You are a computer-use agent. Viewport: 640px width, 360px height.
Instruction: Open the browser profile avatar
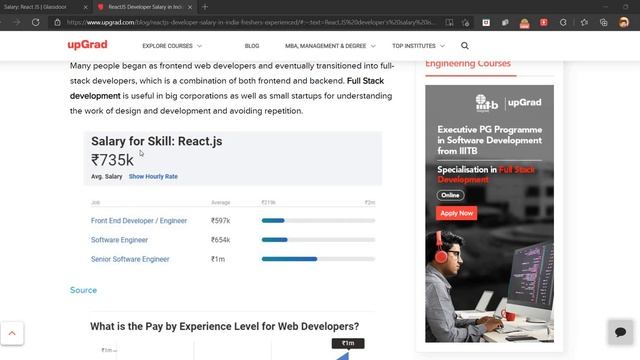pyautogui.click(x=624, y=22)
